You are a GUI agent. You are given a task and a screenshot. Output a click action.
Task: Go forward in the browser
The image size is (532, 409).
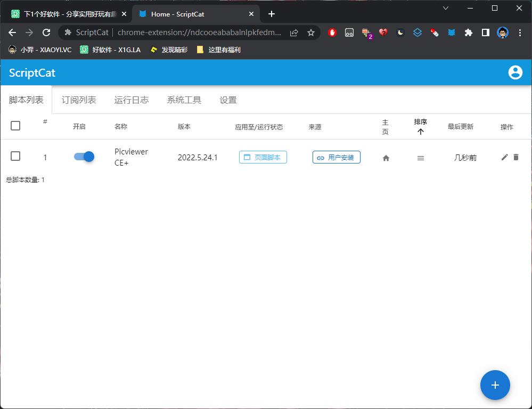[x=29, y=32]
